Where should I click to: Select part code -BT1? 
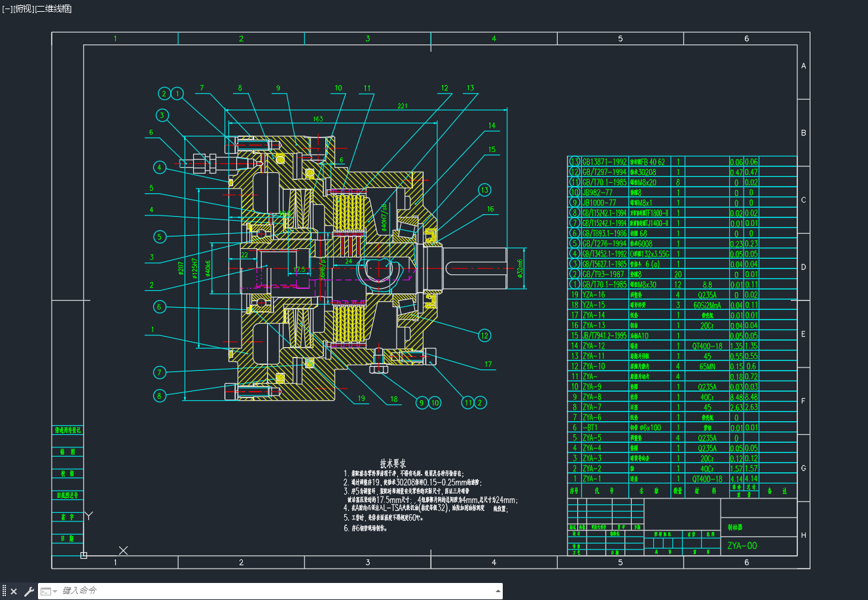pos(590,428)
